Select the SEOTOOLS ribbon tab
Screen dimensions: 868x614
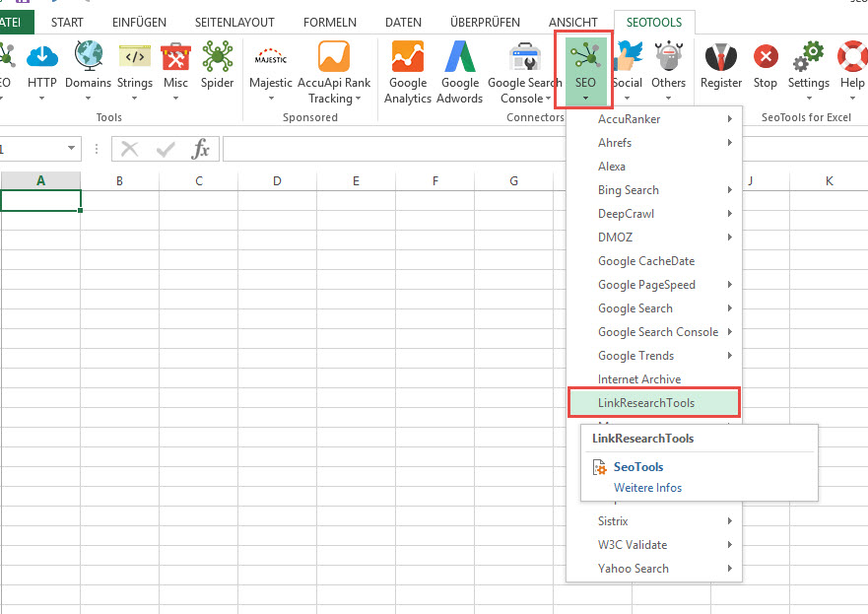pyautogui.click(x=654, y=23)
